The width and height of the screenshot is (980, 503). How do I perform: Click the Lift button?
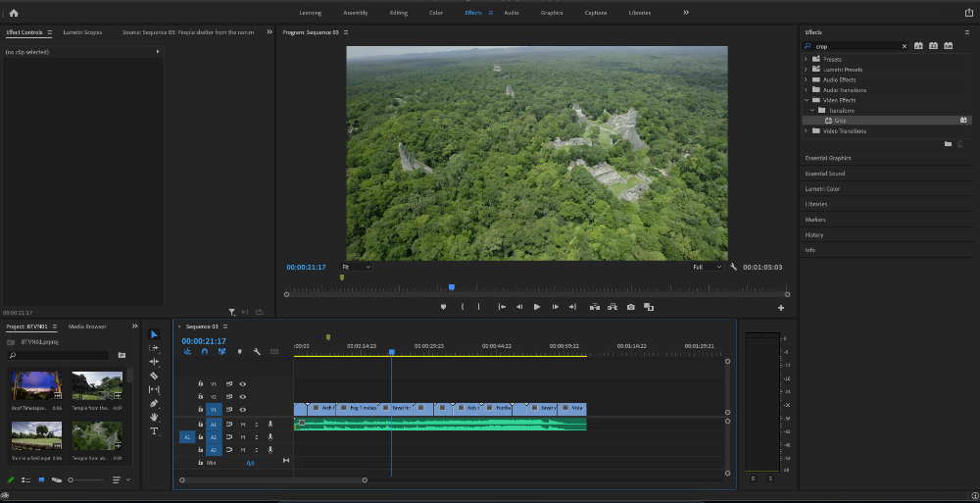tap(595, 307)
